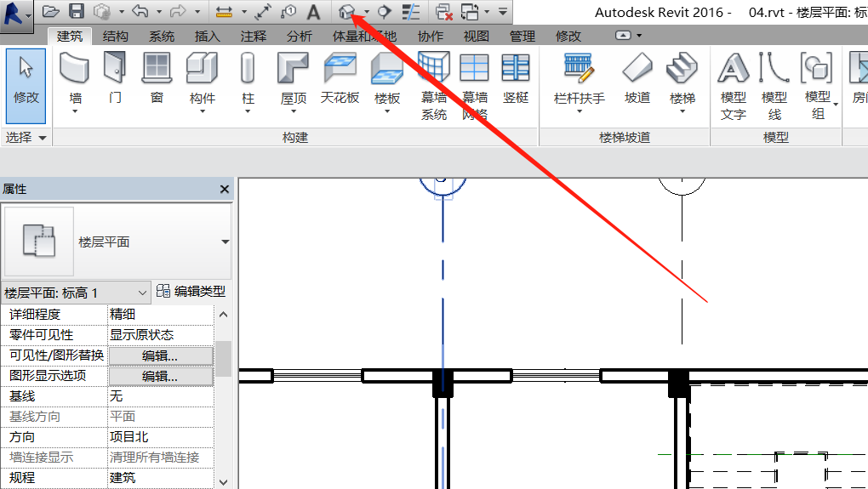Click Edit button for Graphic Display Options

(x=160, y=376)
